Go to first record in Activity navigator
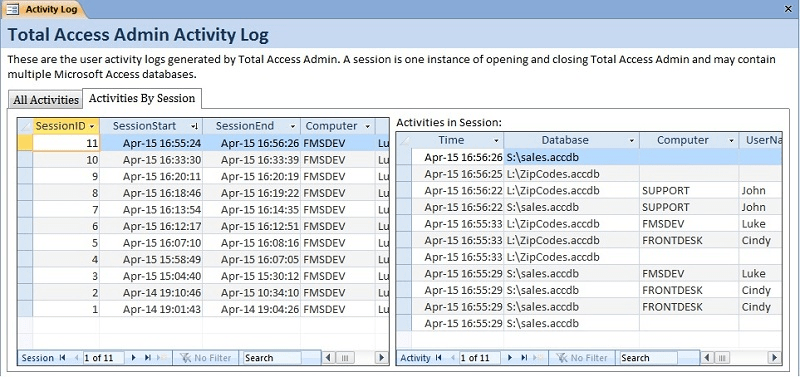 438,358
